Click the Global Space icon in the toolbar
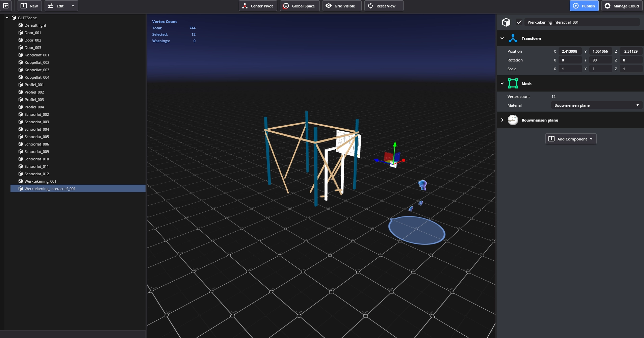The image size is (644, 338). 286,6
